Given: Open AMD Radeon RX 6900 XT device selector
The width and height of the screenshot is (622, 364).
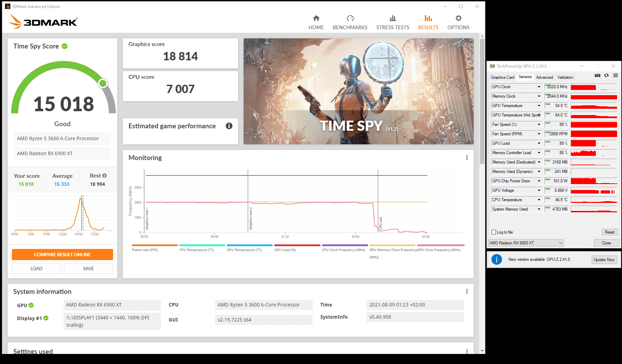Looking at the screenshot, I should click(x=526, y=243).
